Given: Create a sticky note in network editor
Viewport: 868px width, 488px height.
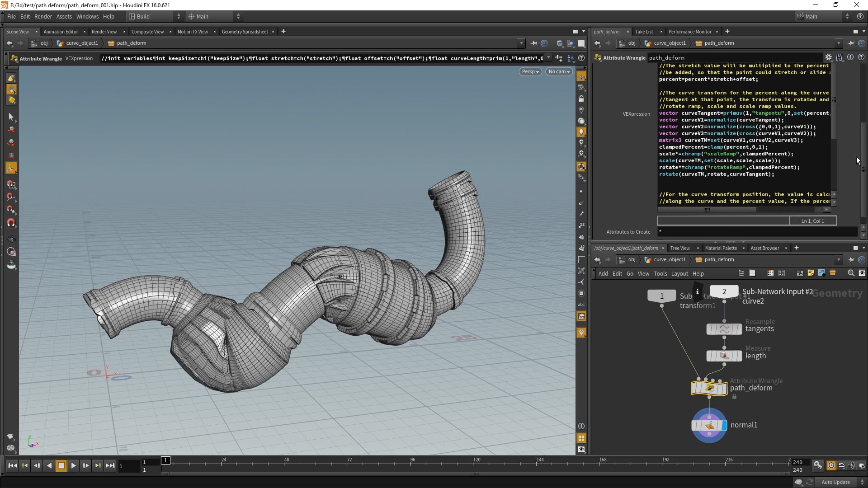Looking at the screenshot, I should point(811,273).
